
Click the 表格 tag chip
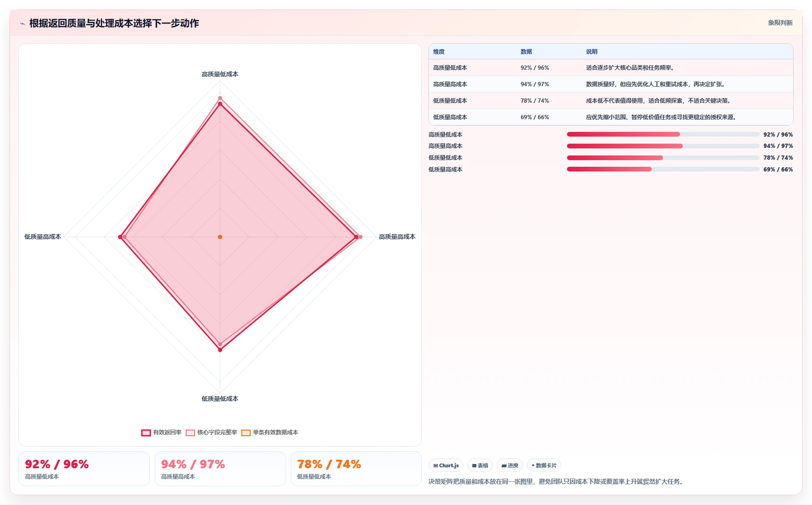[x=480, y=465]
